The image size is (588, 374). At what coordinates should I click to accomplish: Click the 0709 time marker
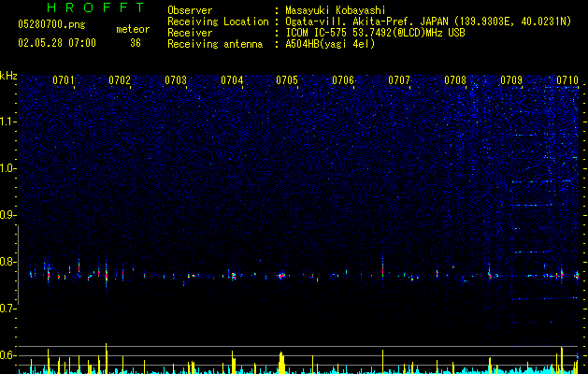pos(511,80)
